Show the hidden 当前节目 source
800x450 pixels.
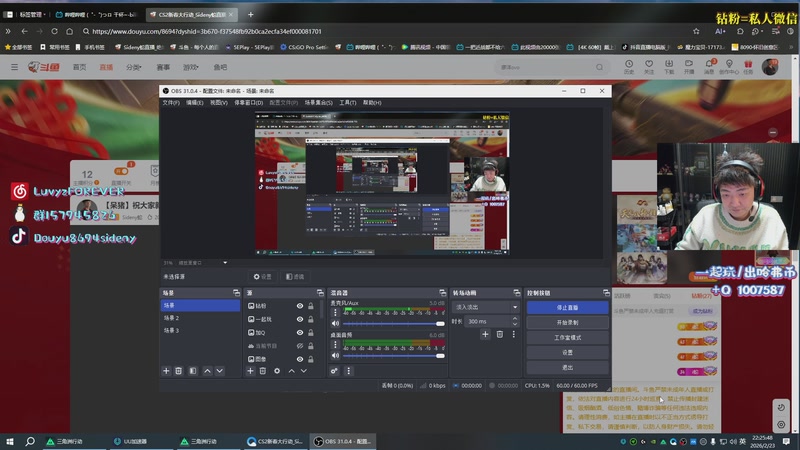click(300, 346)
